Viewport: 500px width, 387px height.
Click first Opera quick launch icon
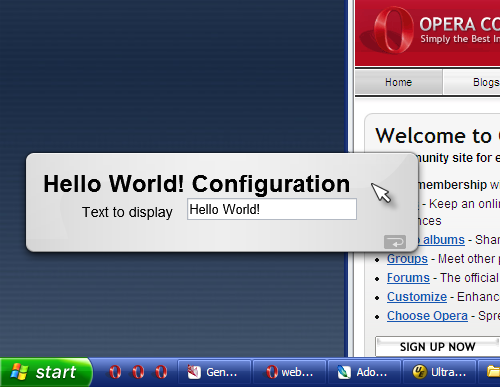point(115,372)
